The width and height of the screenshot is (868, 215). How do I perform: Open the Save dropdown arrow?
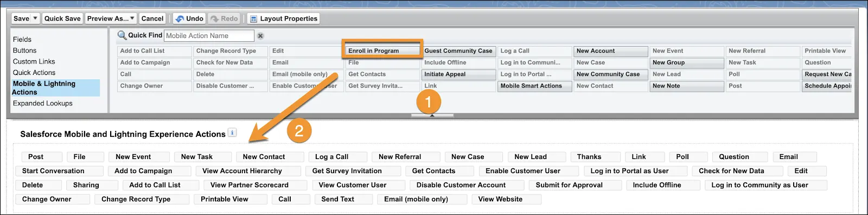click(x=35, y=18)
